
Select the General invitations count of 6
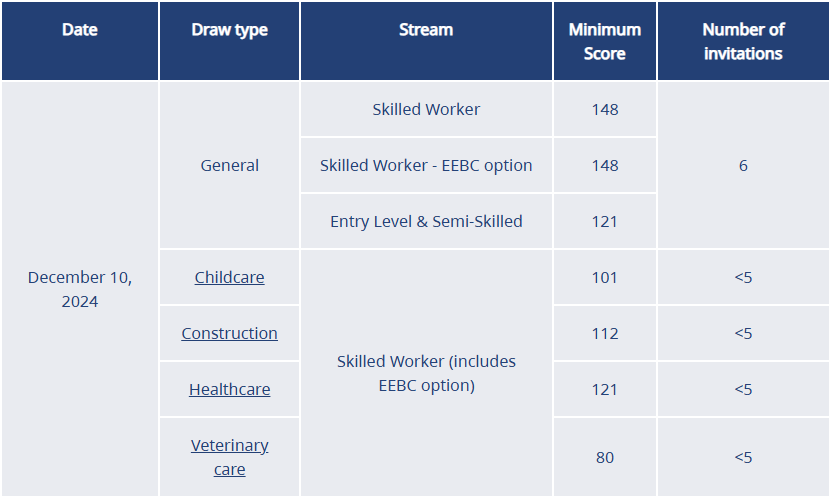(x=743, y=165)
